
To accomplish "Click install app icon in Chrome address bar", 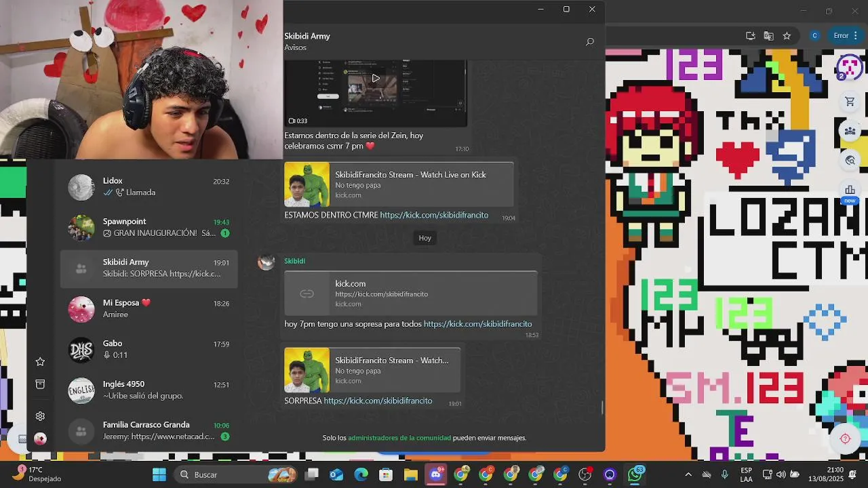I will 750,36.
